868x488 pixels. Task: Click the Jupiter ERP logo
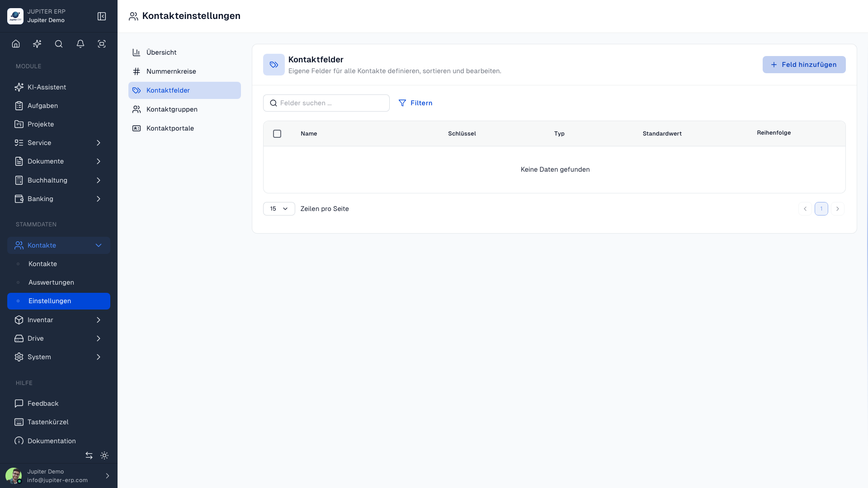coord(15,16)
